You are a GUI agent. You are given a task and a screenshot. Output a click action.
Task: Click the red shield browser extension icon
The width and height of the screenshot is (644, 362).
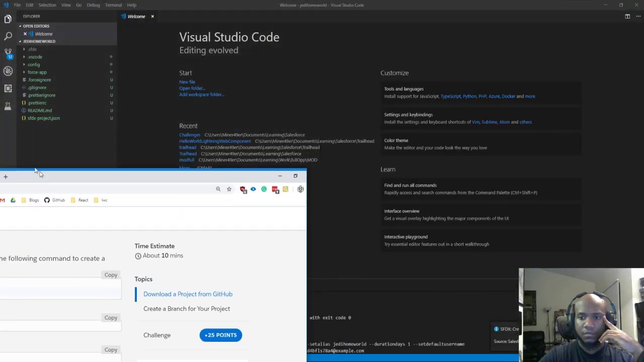tap(243, 189)
